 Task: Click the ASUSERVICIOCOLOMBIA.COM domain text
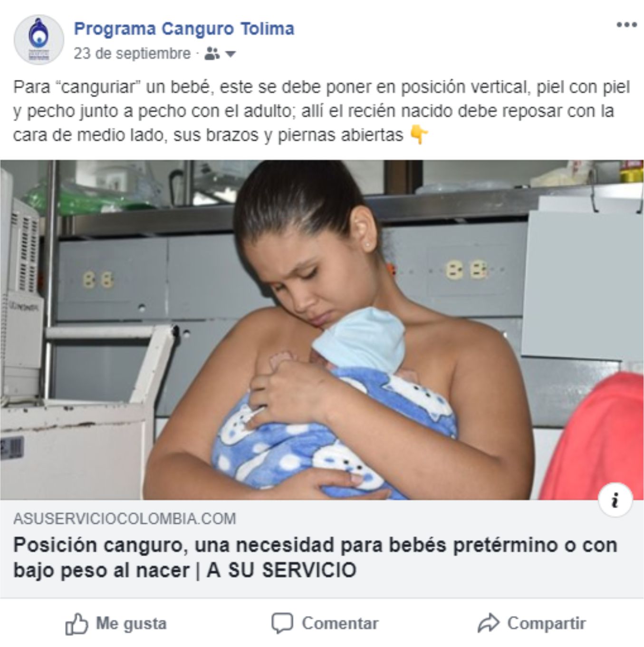(x=125, y=518)
